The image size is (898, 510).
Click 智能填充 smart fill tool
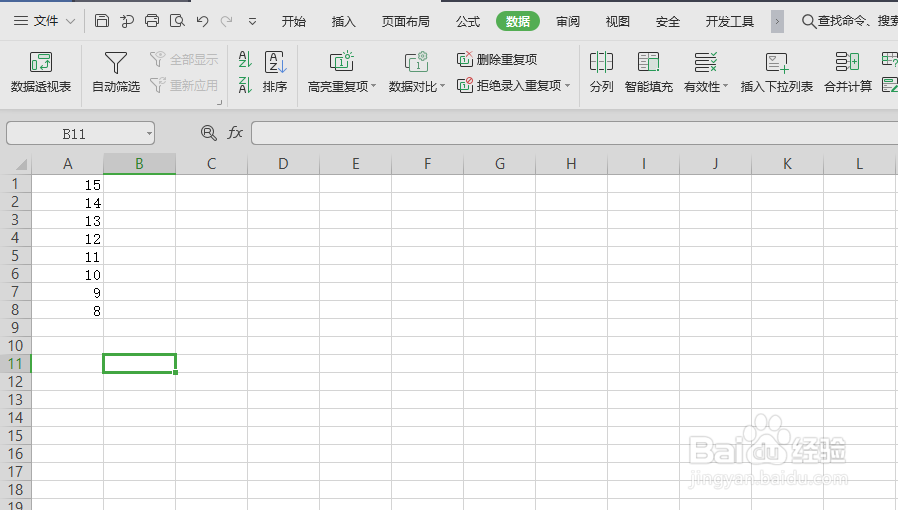point(648,72)
